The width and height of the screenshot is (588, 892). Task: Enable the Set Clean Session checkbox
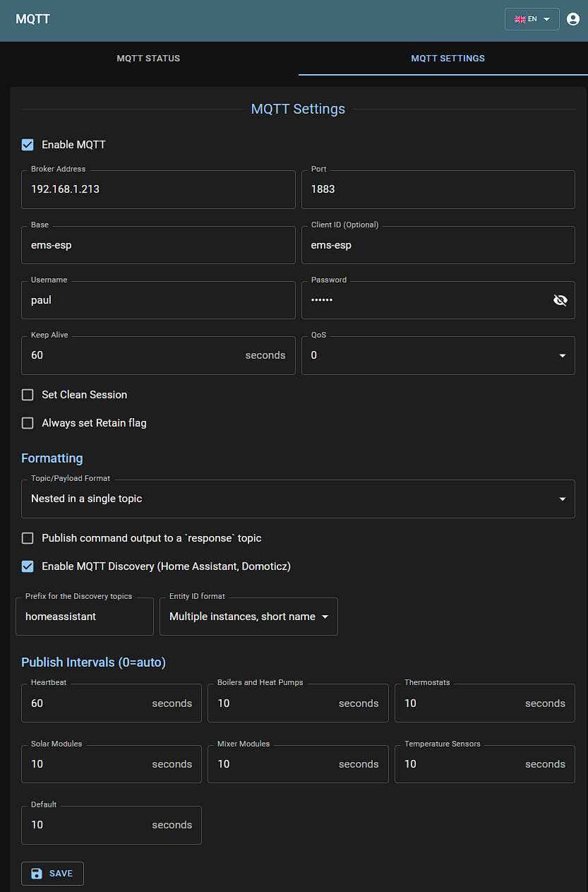pyautogui.click(x=28, y=395)
